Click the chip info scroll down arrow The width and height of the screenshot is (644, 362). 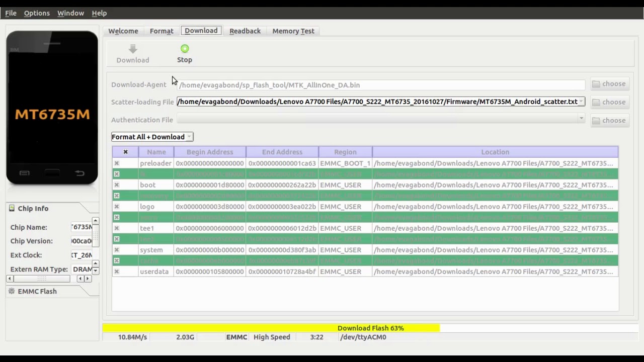[95, 271]
